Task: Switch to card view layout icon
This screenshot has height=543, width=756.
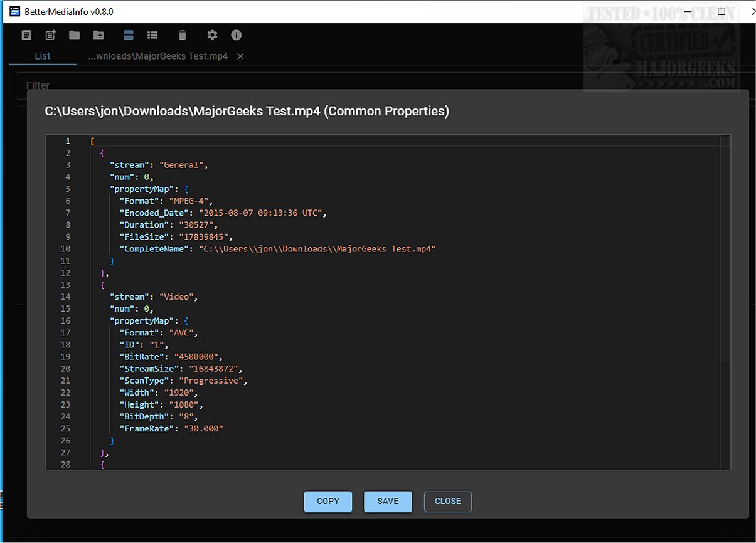Action: pyautogui.click(x=129, y=35)
